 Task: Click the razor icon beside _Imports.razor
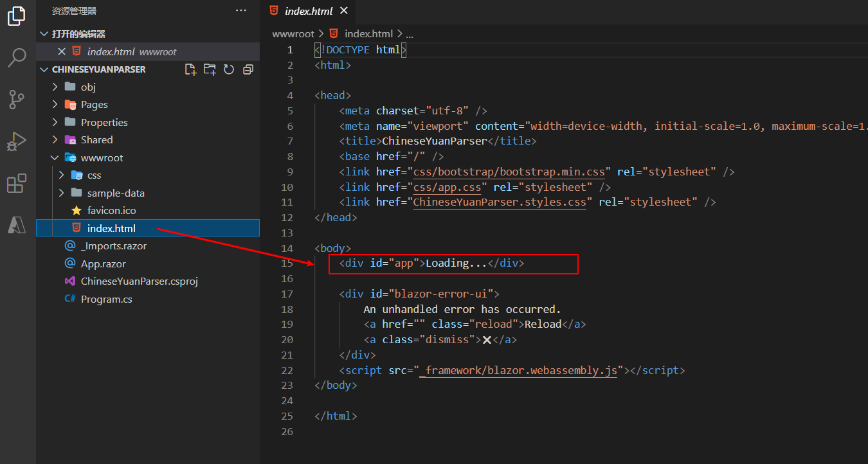click(x=70, y=245)
